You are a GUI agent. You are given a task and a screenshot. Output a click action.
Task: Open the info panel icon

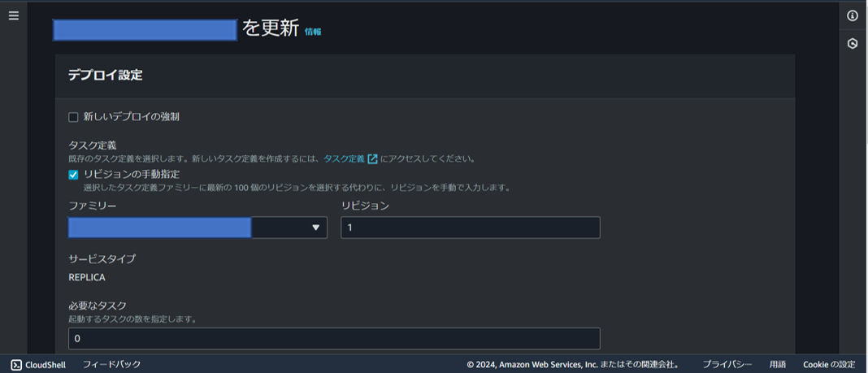tap(853, 16)
